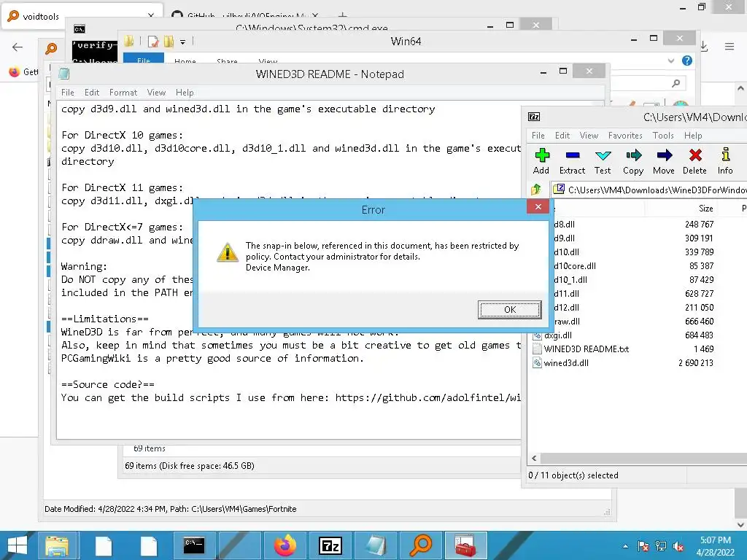Image resolution: width=747 pixels, height=560 pixels.
Task: Open the Notepad Help menu
Action: coord(185,93)
